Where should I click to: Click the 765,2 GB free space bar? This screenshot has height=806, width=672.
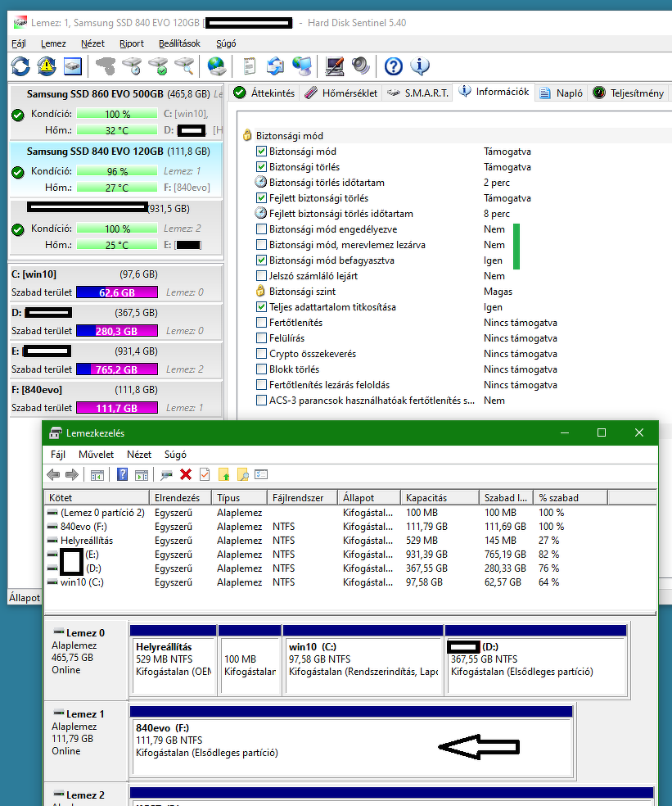click(117, 369)
